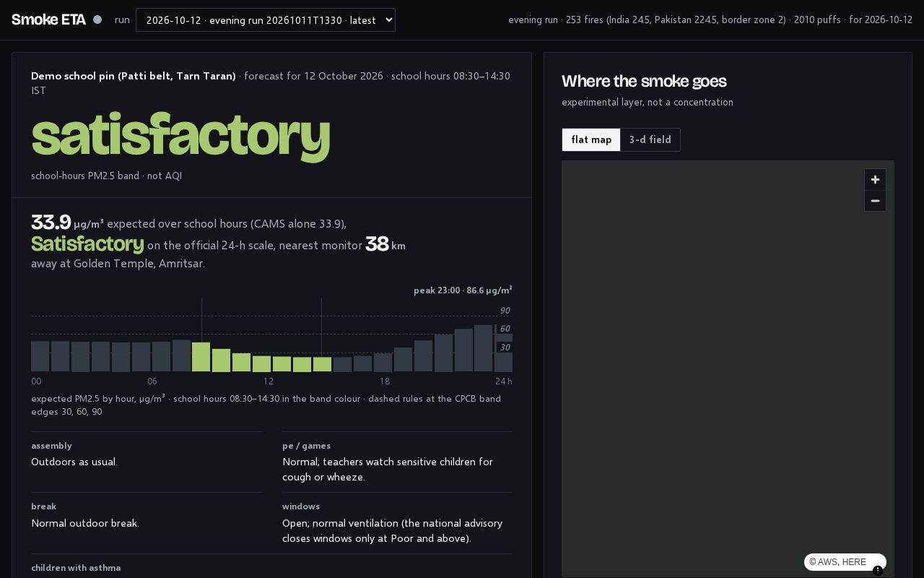Click the 'Outdoors as usual.' advice

tap(74, 462)
